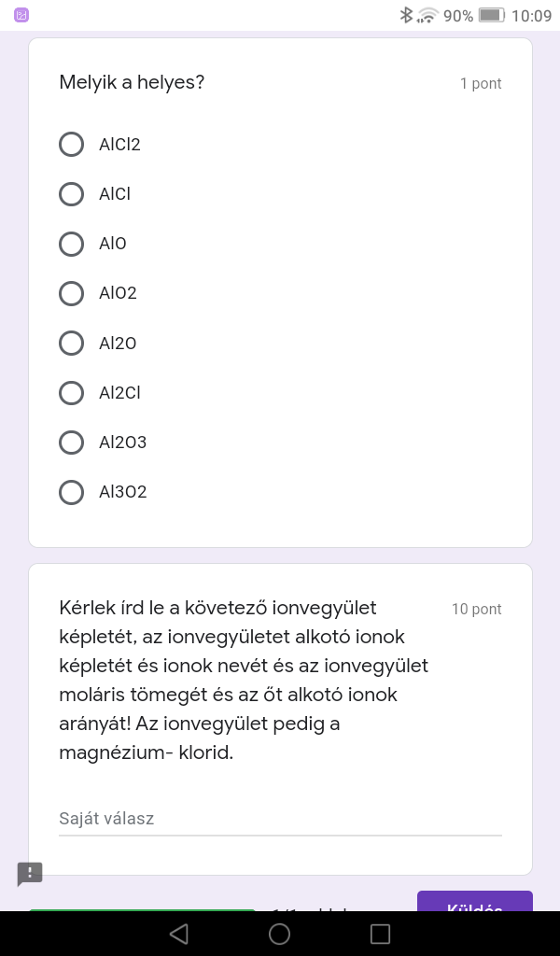Tap the Android home circle button
Screen dimensions: 560x956
(279, 934)
